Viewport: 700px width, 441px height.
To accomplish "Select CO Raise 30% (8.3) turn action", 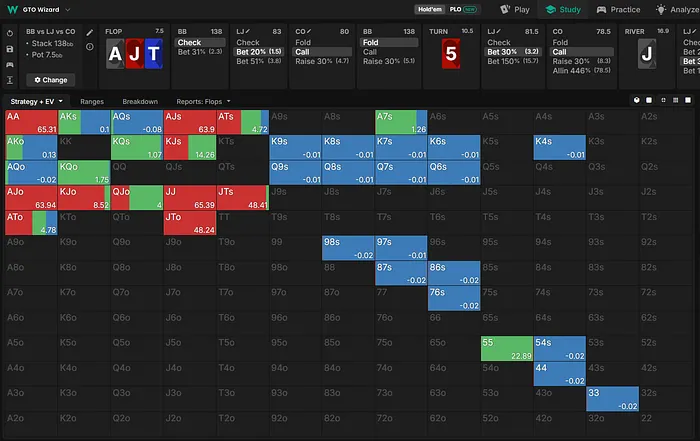I will pos(582,61).
